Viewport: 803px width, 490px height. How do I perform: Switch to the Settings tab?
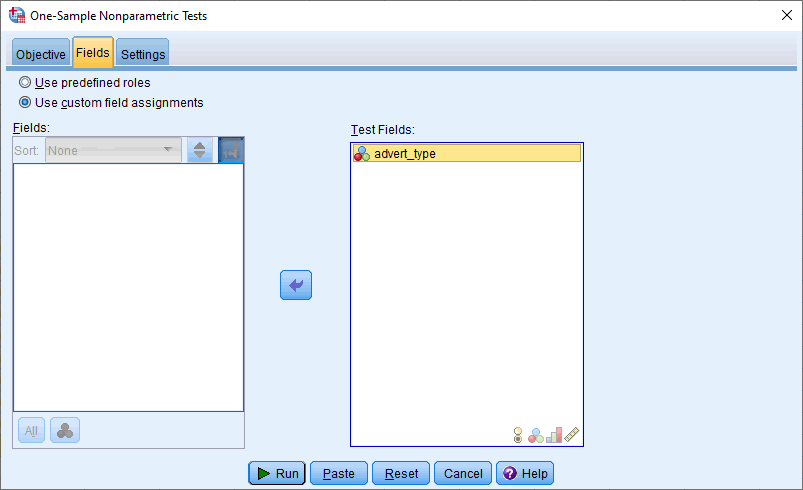(143, 54)
